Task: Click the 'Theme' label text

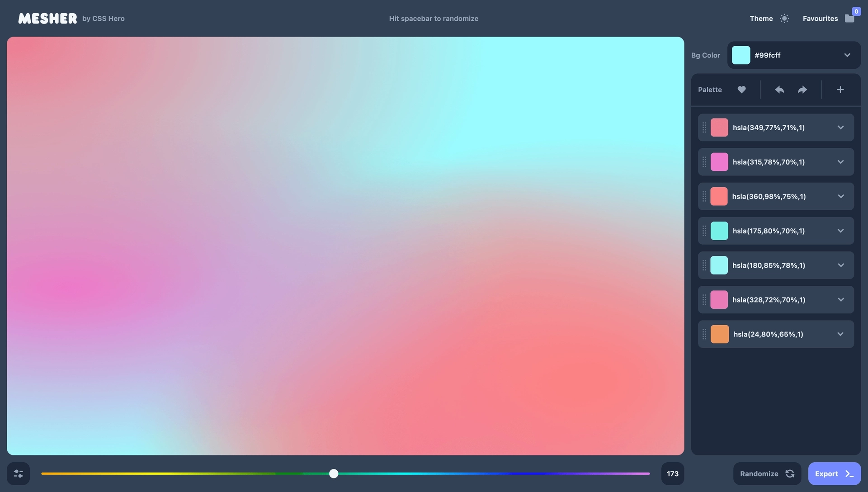Action: pos(761,19)
